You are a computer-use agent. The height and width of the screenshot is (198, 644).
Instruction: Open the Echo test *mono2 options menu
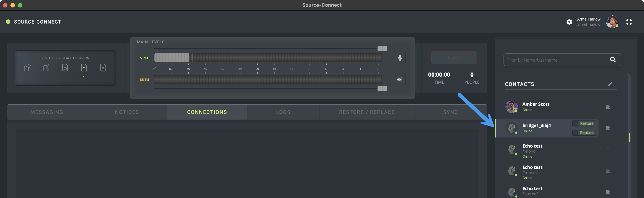tap(608, 171)
